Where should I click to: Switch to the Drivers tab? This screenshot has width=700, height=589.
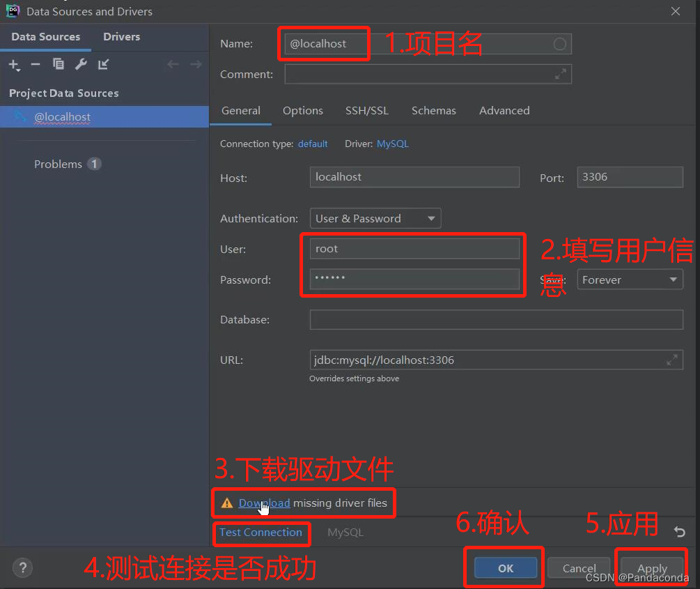120,36
